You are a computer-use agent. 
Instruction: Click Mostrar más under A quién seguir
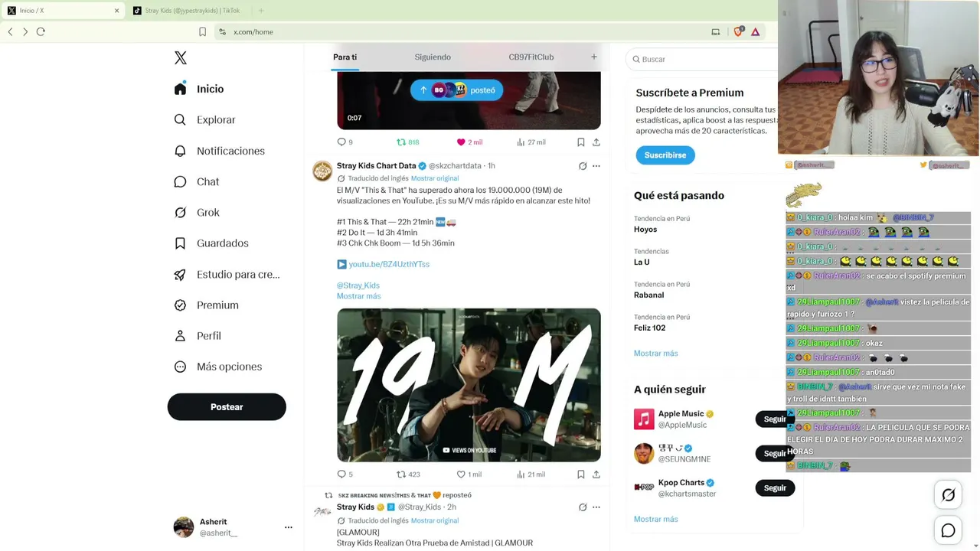tap(656, 520)
